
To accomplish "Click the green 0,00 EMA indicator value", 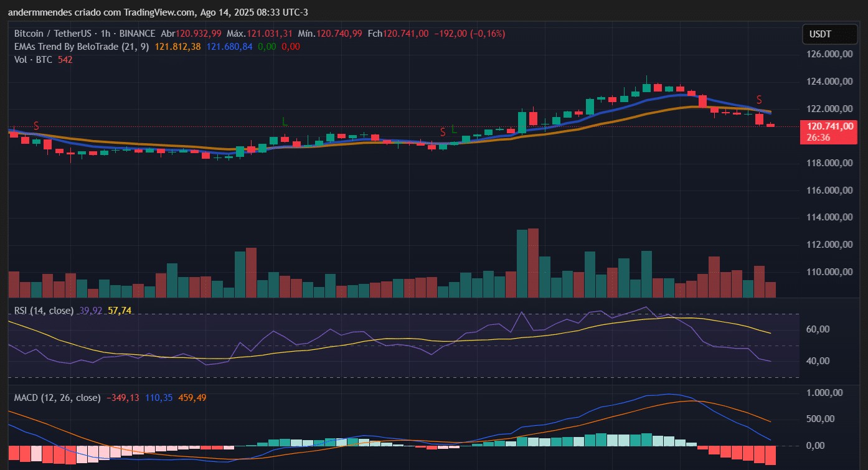I will point(267,47).
